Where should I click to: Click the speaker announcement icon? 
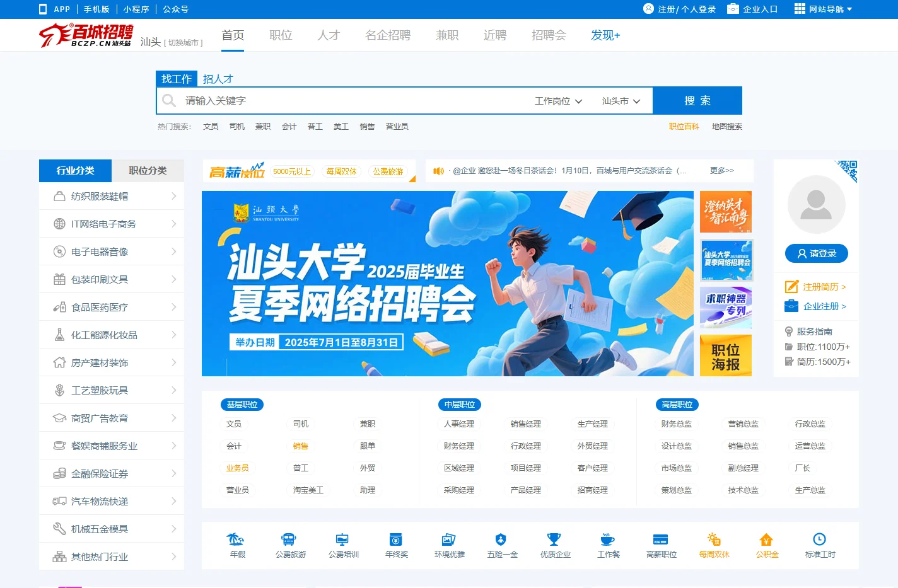pos(439,171)
